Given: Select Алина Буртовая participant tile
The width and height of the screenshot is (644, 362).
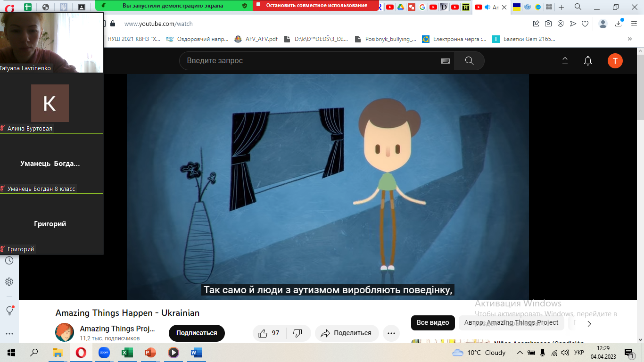Looking at the screenshot, I should pos(52,103).
